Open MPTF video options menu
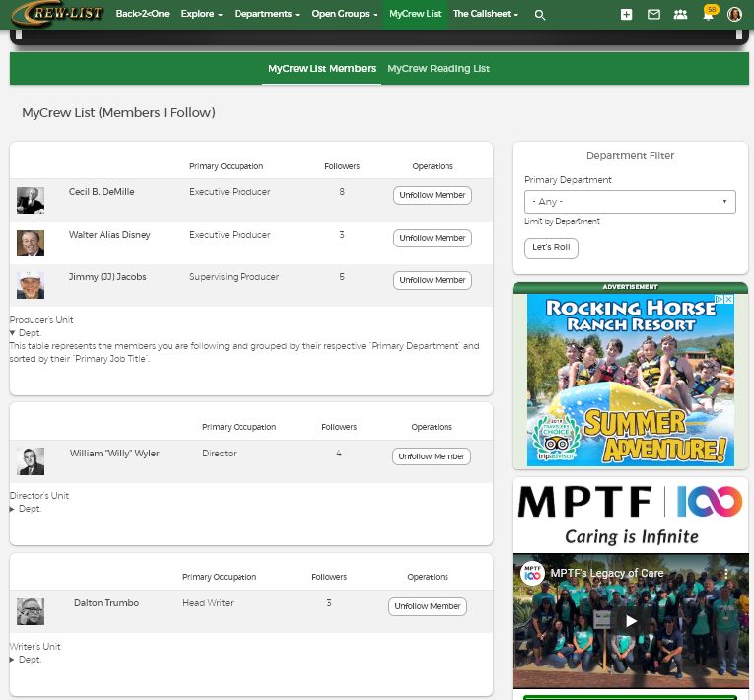Viewport: 754px width, 700px height. 727,573
